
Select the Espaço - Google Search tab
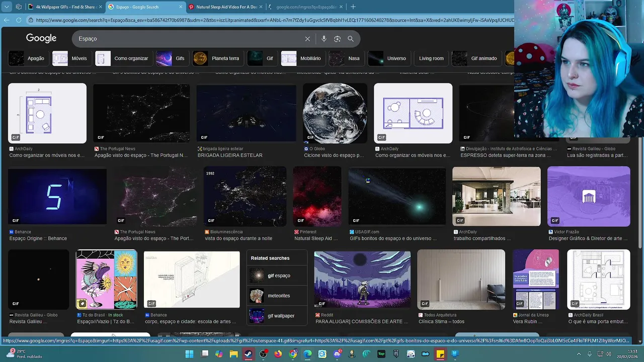pos(146,7)
